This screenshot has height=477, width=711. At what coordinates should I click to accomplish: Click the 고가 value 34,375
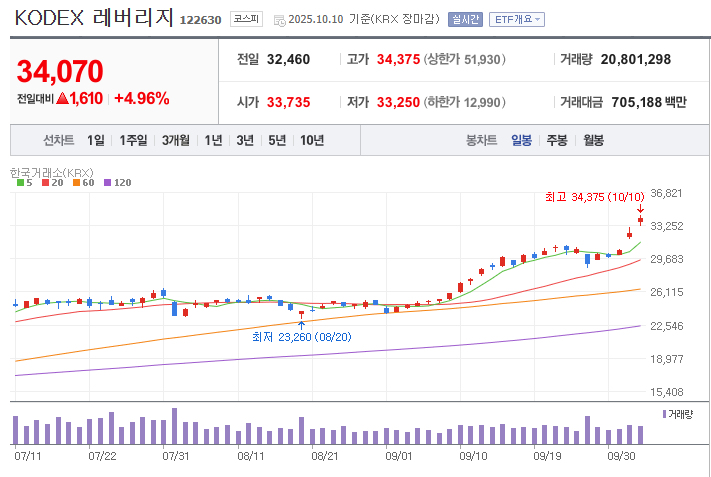[398, 59]
